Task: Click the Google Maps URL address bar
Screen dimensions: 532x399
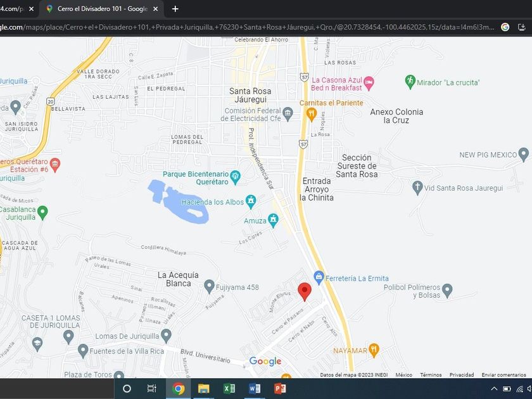Action: point(247,27)
